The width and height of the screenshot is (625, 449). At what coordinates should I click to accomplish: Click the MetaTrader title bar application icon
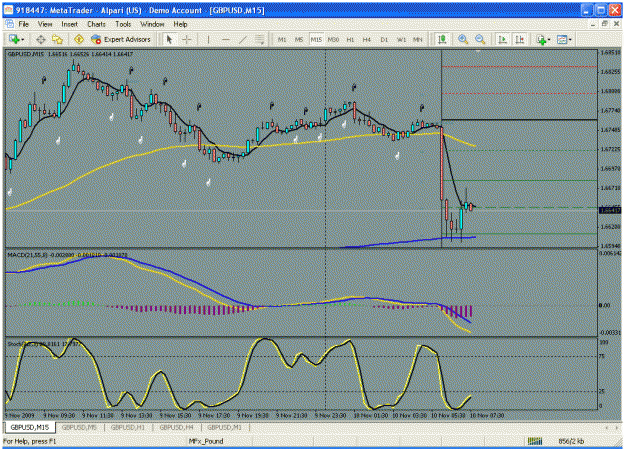(8, 10)
